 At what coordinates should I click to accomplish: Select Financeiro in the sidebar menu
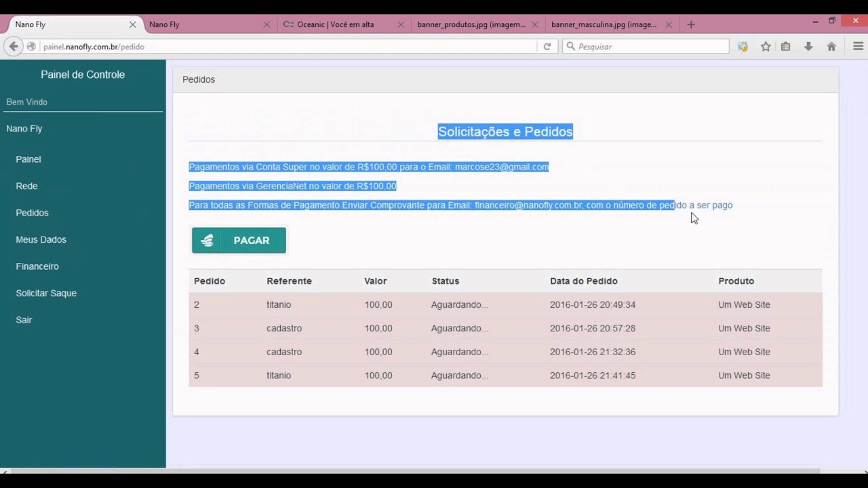(x=37, y=266)
